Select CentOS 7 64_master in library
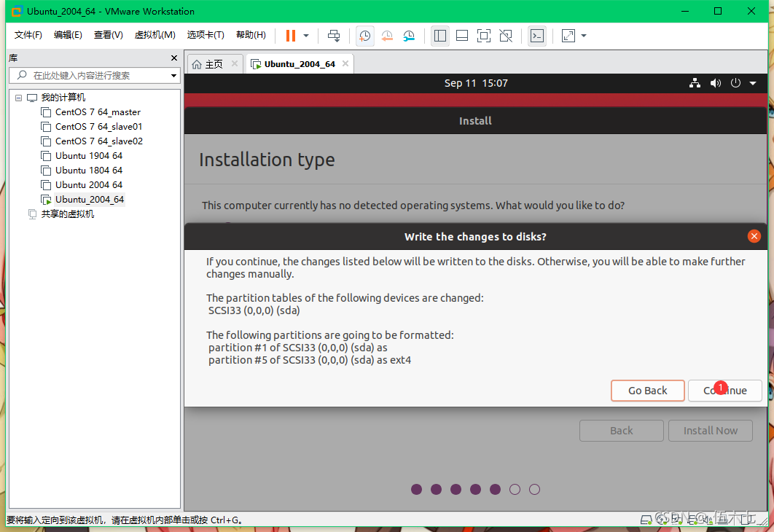This screenshot has height=532, width=774. (98, 112)
